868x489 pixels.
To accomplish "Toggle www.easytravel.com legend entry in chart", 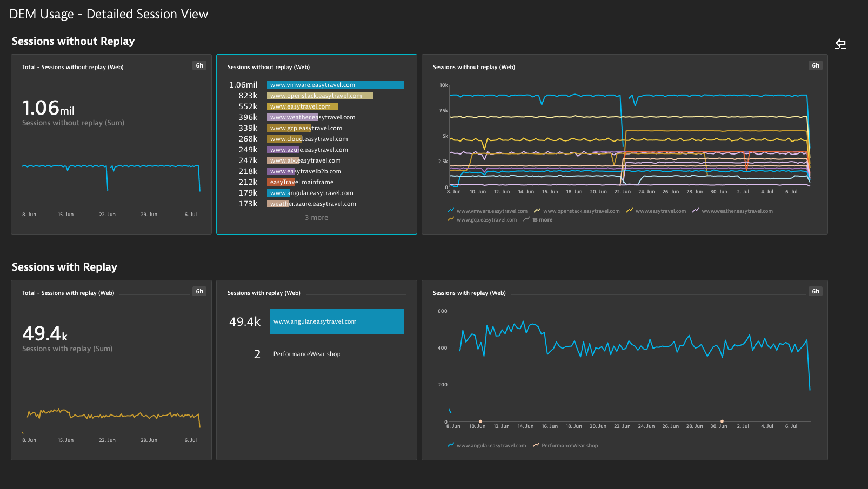I will (x=656, y=211).
